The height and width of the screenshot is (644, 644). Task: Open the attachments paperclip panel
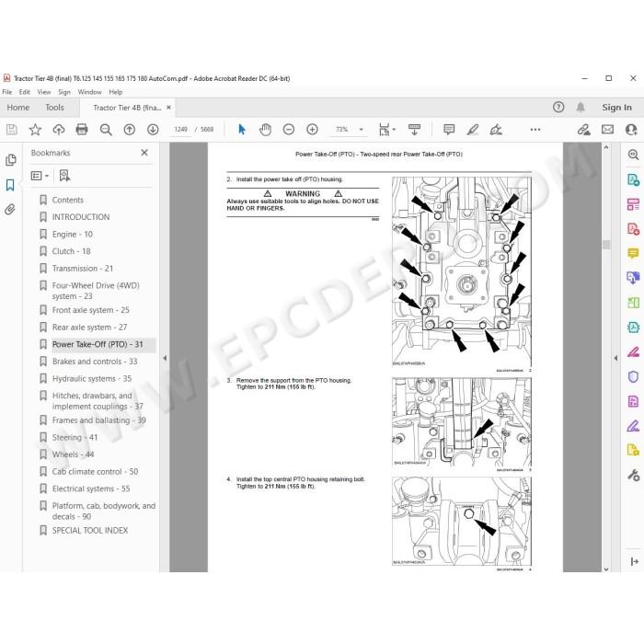click(x=10, y=210)
